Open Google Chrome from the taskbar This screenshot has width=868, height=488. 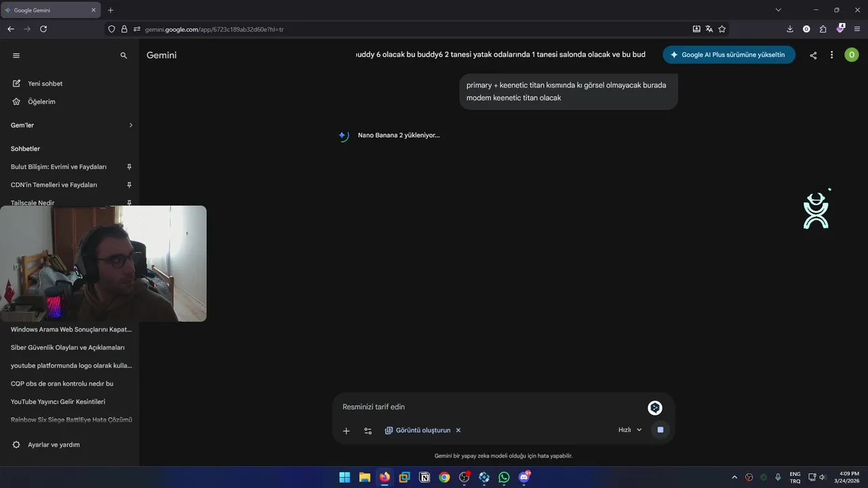tap(444, 477)
